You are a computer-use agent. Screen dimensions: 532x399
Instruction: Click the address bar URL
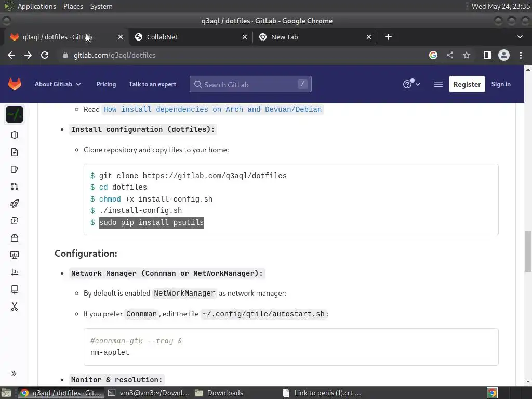(115, 55)
